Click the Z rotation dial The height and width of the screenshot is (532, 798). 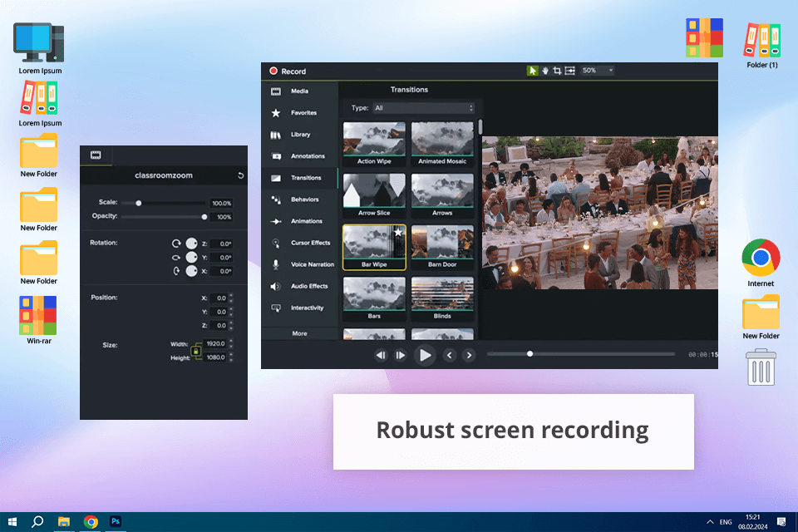coord(191,244)
